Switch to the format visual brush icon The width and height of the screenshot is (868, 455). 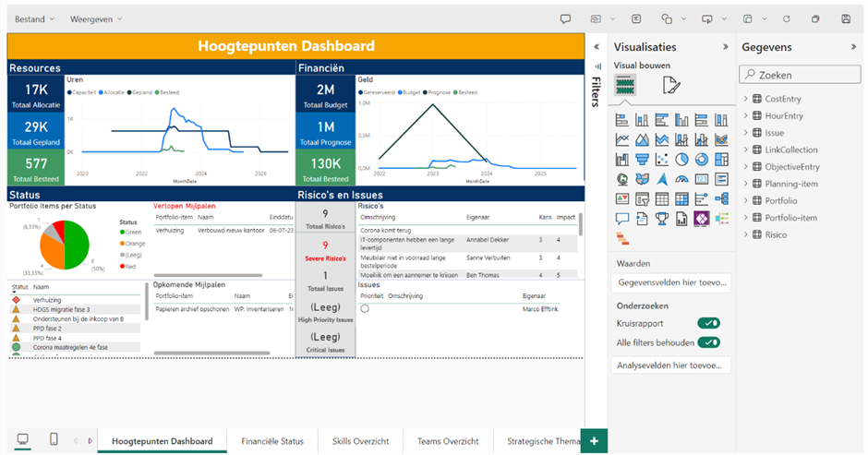coord(671,86)
